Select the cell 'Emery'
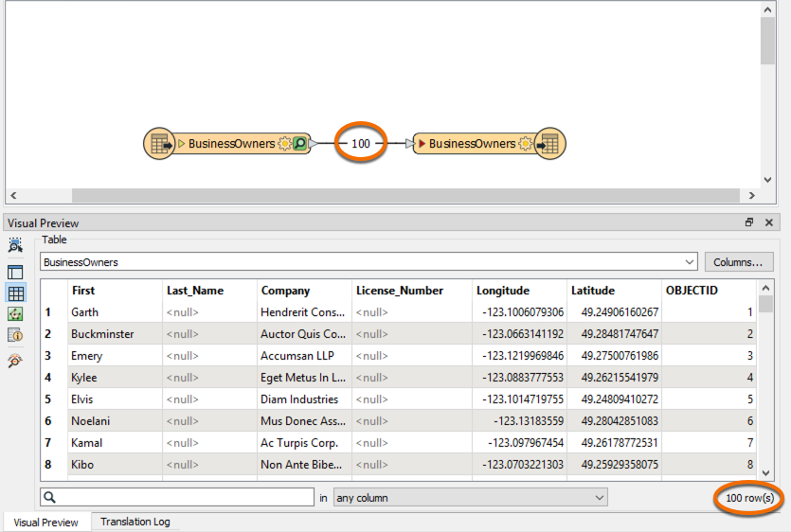Image resolution: width=791 pixels, height=532 pixels. pos(116,356)
